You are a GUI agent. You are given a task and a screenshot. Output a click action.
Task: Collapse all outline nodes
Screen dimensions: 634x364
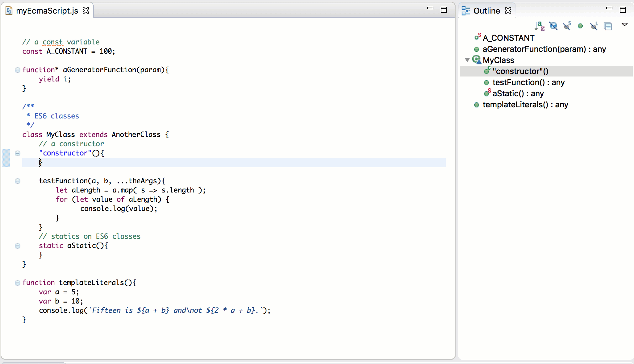tap(608, 26)
